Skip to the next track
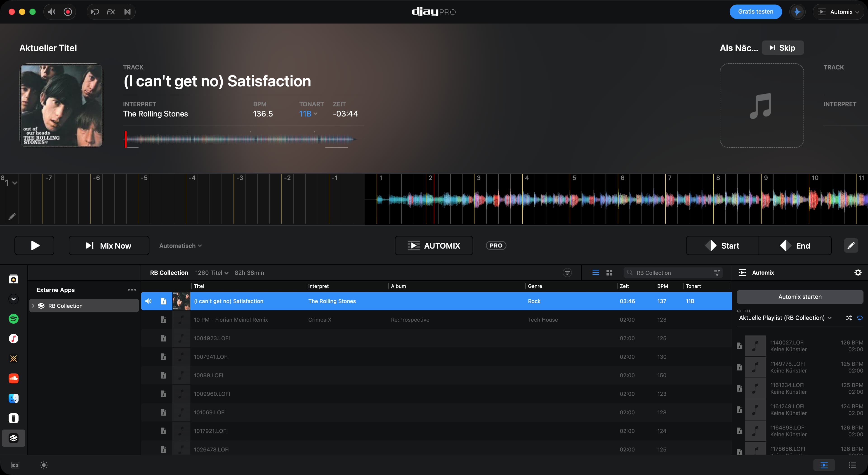This screenshot has width=868, height=475. 782,48
